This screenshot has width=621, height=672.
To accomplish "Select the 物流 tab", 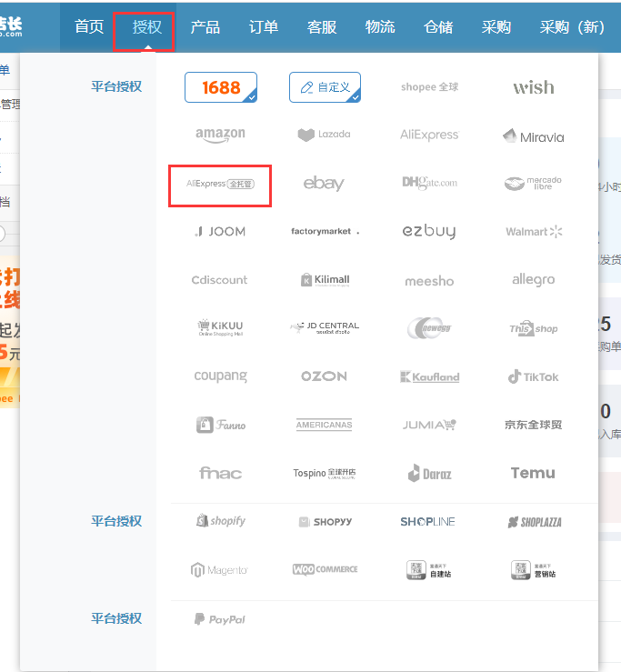I will (380, 27).
